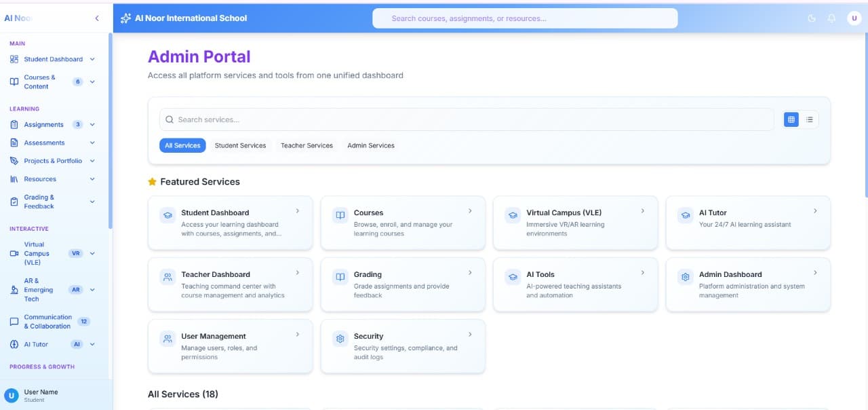This screenshot has width=868, height=410.
Task: Click the All Services (18) heading
Action: click(x=183, y=394)
